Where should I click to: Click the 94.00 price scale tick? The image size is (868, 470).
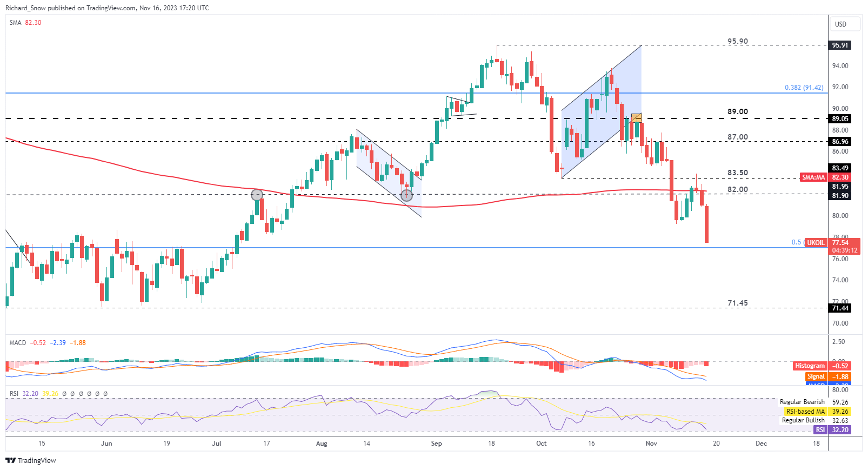840,66
